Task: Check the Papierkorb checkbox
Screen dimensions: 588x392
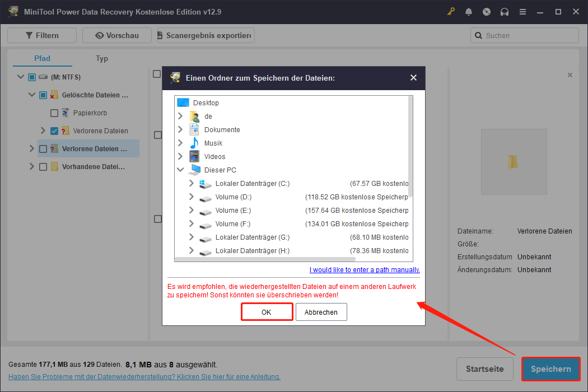Action: (x=54, y=113)
